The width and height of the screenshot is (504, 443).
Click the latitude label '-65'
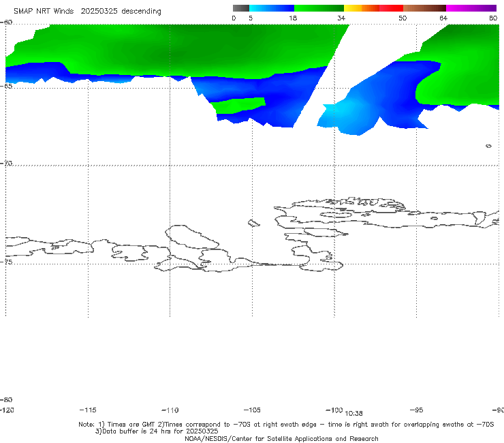coord(6,87)
